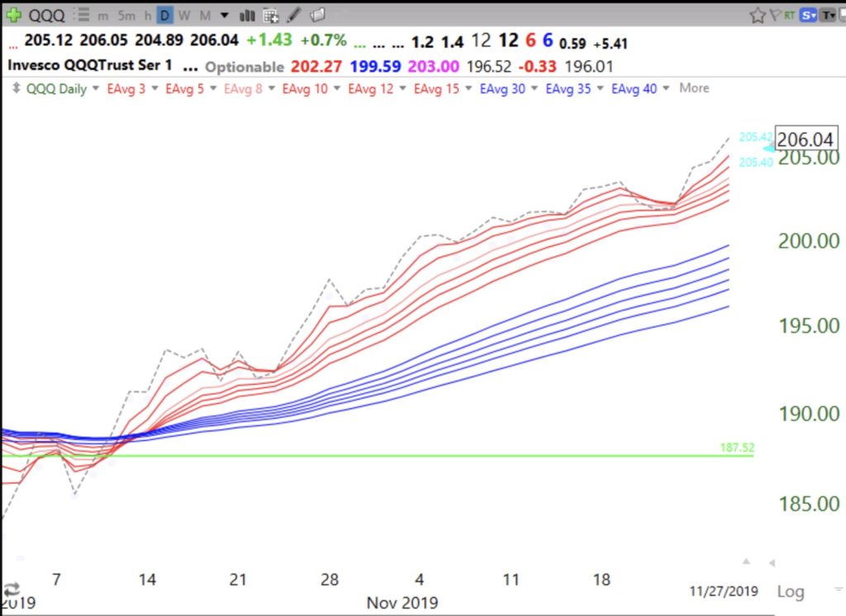Star QQQ as a favorite
The height and width of the screenshot is (616, 846).
point(757,15)
